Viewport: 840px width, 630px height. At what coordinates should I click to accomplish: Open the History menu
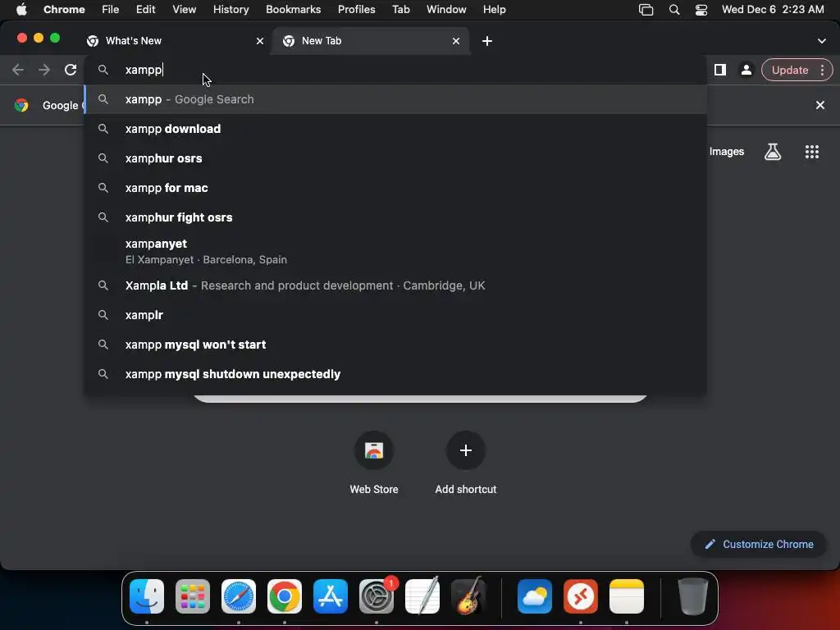[231, 10]
